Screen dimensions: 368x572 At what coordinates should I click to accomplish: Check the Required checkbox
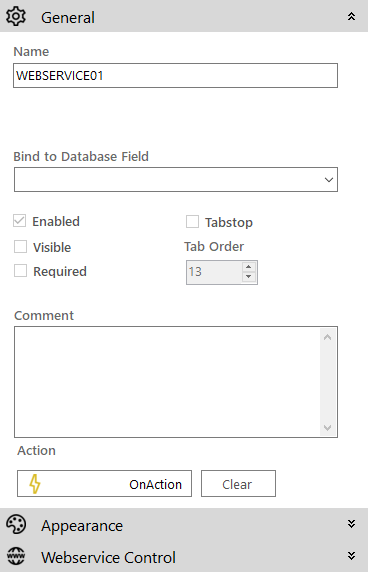[20, 271]
